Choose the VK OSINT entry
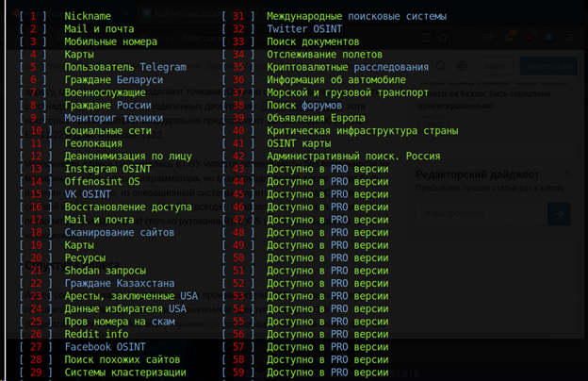Image resolution: width=588 pixels, height=381 pixels. coord(88,194)
